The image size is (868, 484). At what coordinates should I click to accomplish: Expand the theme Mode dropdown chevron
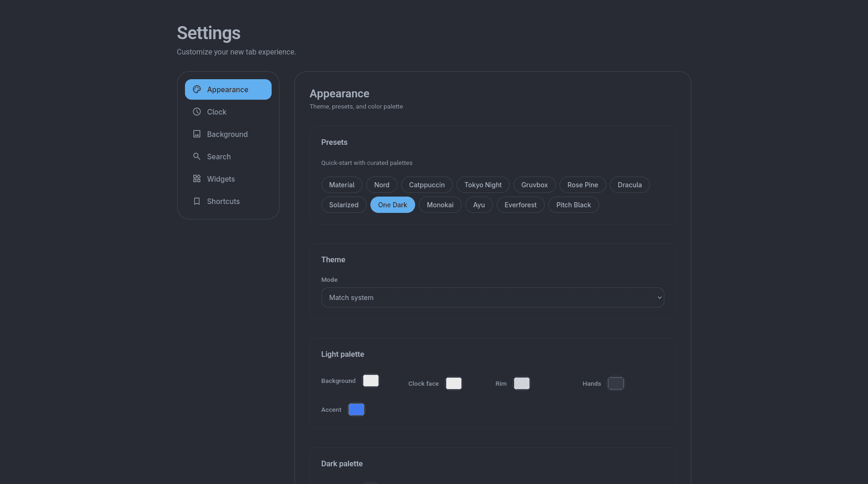tap(659, 298)
